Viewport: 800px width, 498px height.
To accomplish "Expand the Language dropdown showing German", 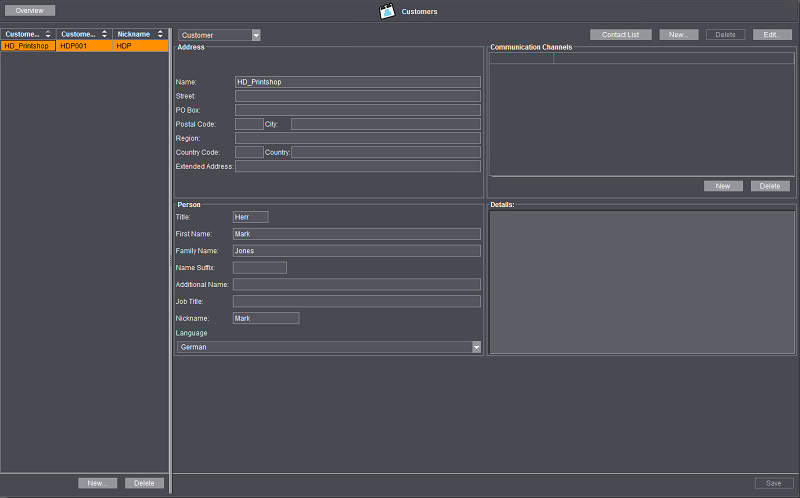I will [x=476, y=347].
